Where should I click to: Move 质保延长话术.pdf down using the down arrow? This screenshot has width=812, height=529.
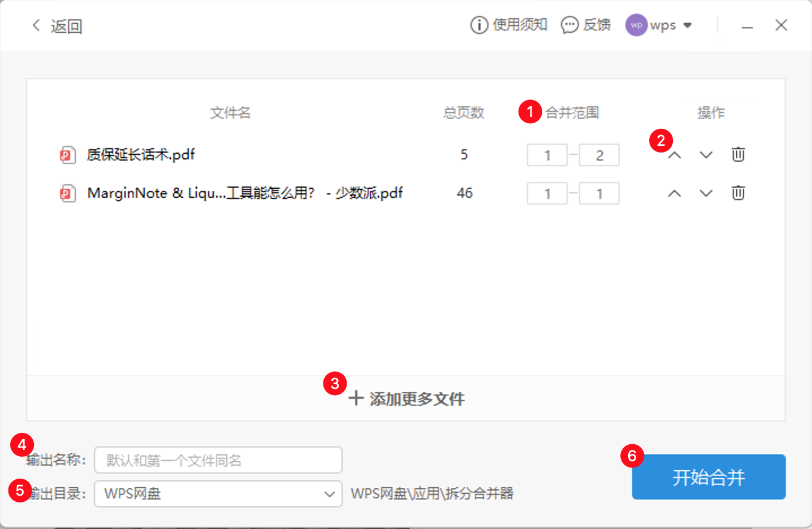(705, 154)
